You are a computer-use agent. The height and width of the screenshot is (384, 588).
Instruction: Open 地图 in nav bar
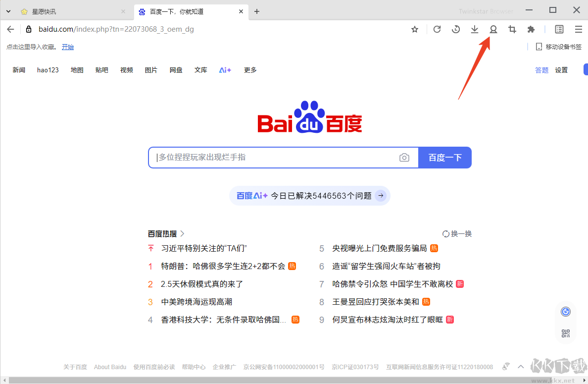[x=77, y=70]
